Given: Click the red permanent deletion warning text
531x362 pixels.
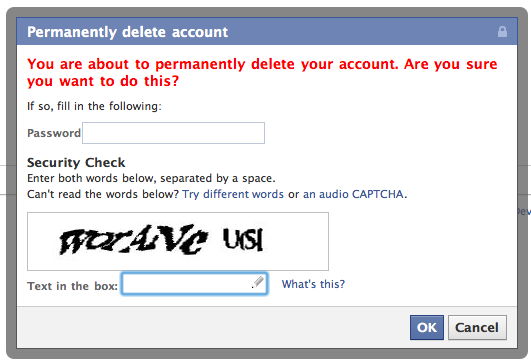Looking at the screenshot, I should (262, 72).
